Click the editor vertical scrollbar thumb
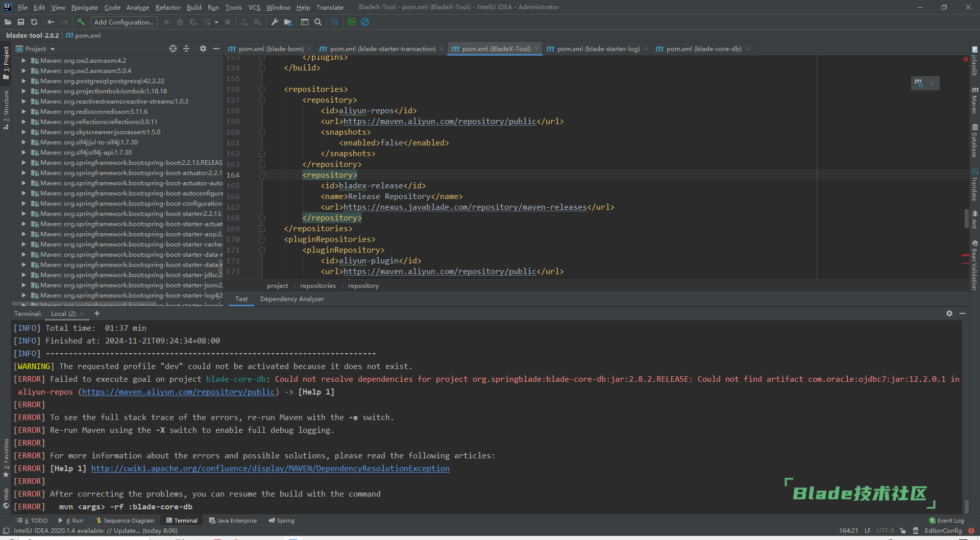 [966, 218]
